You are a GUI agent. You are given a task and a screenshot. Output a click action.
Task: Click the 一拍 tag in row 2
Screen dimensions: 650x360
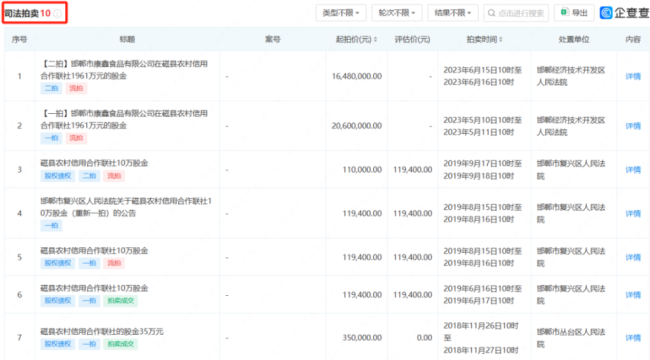click(x=51, y=138)
